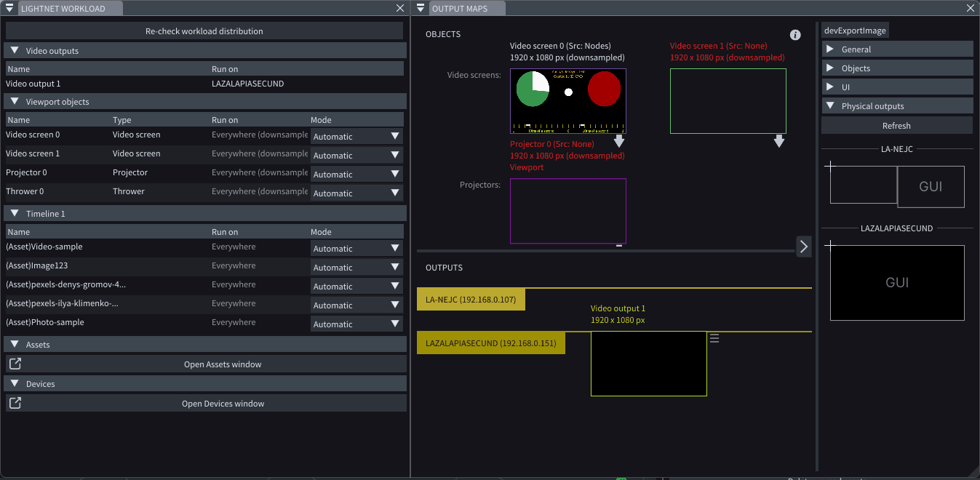This screenshot has width=980, height=480.
Task: Select Video screen 0 row name
Action: [33, 135]
